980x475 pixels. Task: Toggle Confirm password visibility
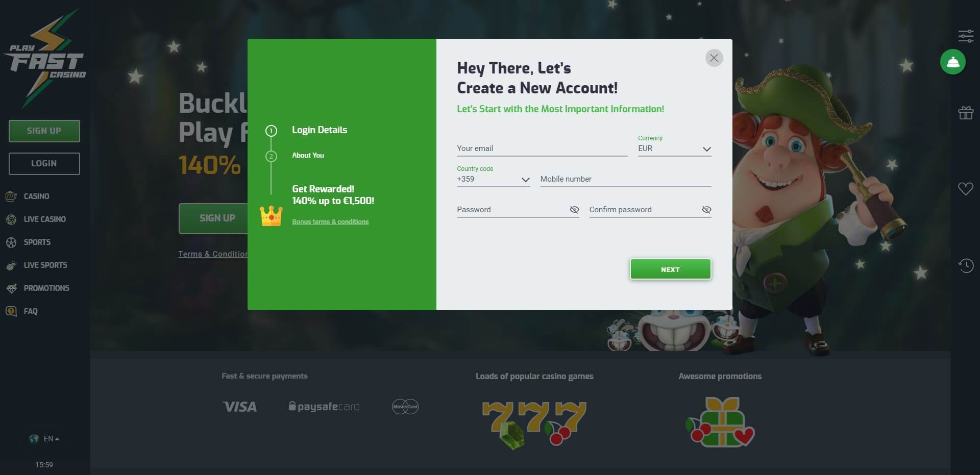pos(706,210)
